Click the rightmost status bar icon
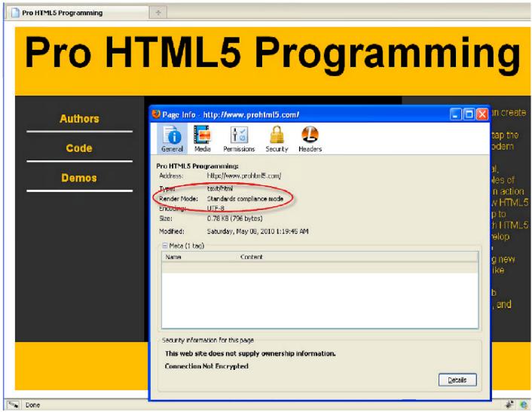The width and height of the screenshot is (532, 412). pos(522,405)
